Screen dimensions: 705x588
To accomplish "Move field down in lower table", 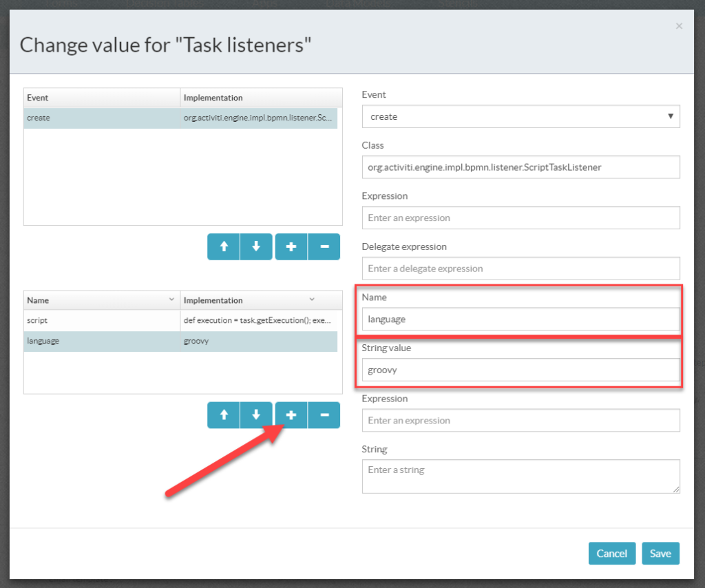I will [256, 415].
